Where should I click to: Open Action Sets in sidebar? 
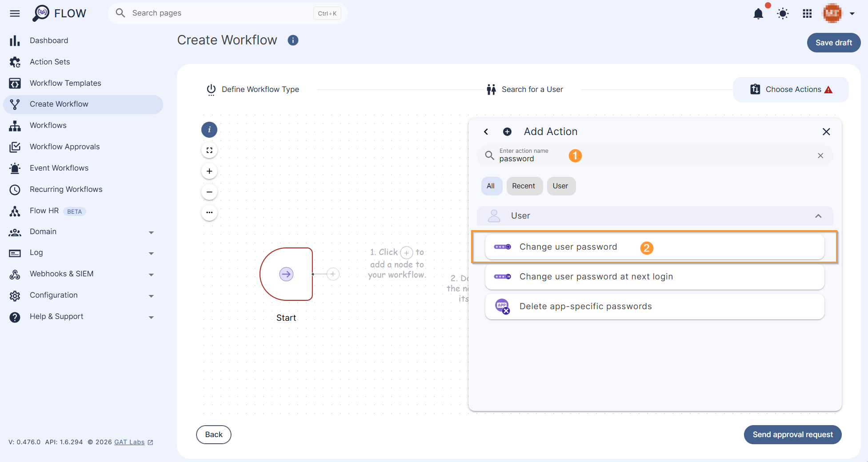pyautogui.click(x=83, y=62)
